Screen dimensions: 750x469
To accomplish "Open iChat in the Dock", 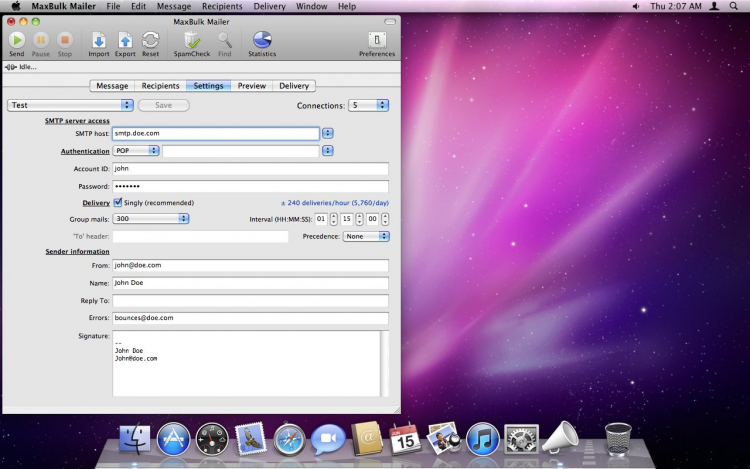I will [x=328, y=439].
